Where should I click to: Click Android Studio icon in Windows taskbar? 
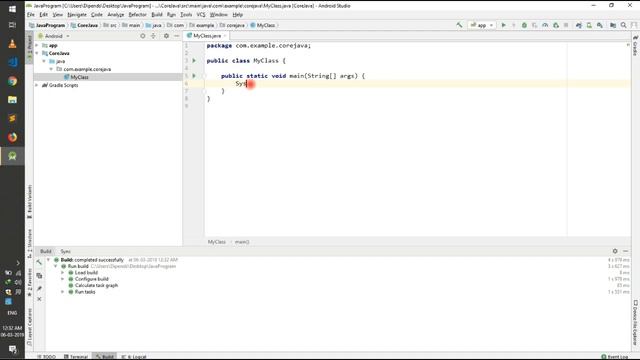click(x=12, y=156)
